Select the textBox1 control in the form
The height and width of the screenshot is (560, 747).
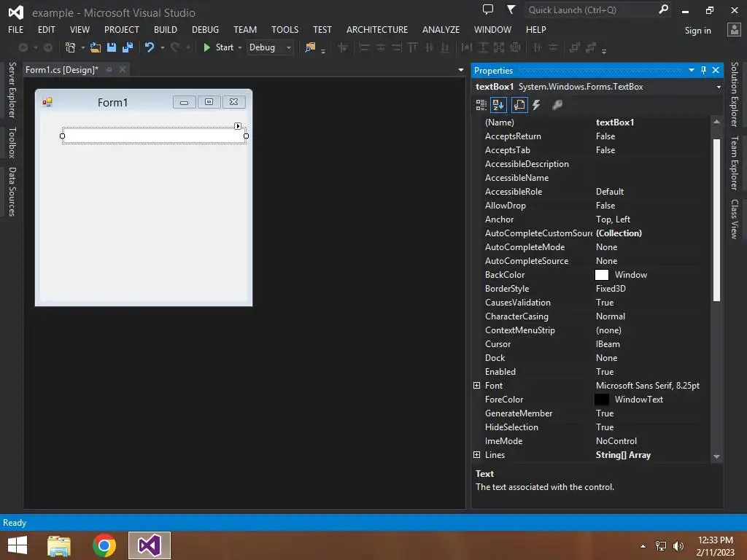click(x=154, y=136)
